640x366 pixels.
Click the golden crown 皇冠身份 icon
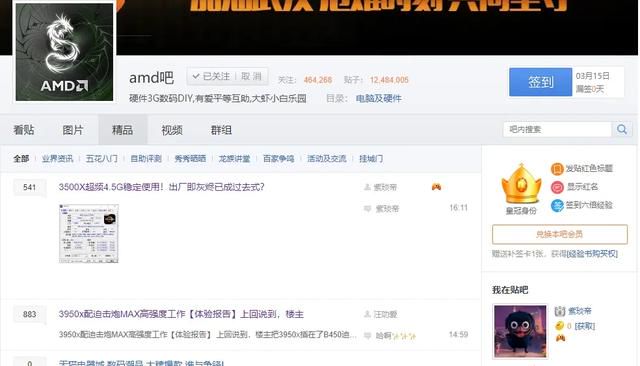coord(521,184)
